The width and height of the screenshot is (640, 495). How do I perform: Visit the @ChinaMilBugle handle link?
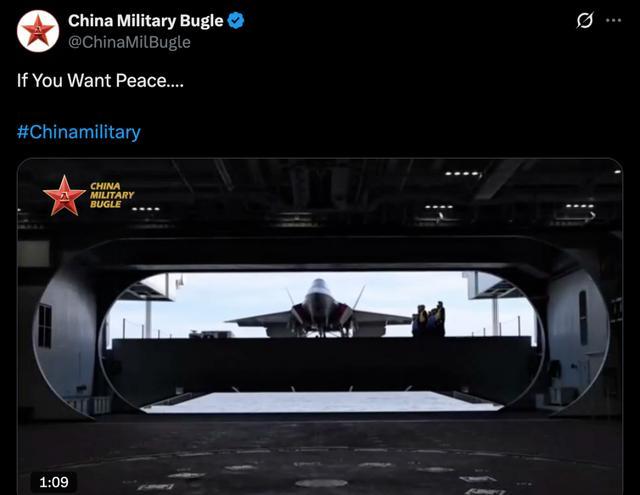(x=129, y=42)
